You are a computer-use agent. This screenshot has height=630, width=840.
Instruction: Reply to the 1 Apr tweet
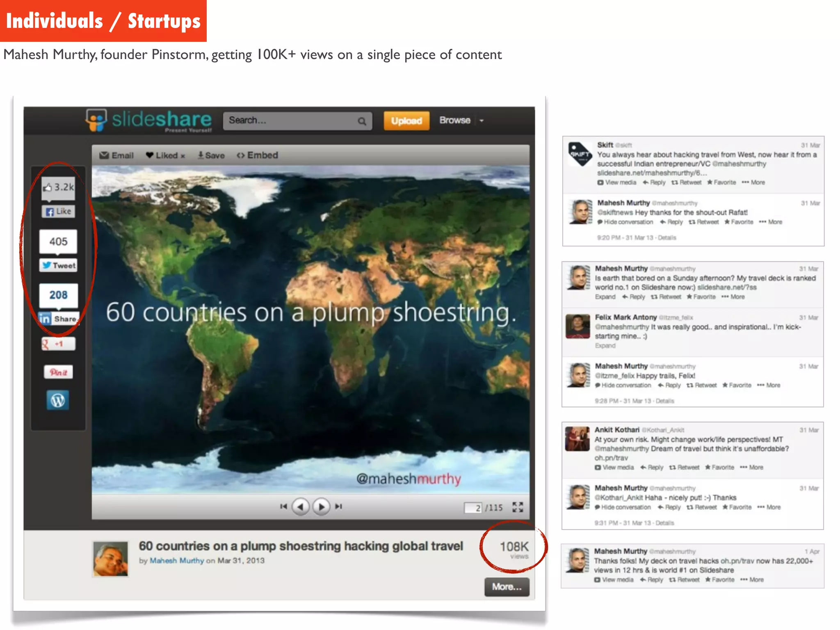pyautogui.click(x=651, y=580)
